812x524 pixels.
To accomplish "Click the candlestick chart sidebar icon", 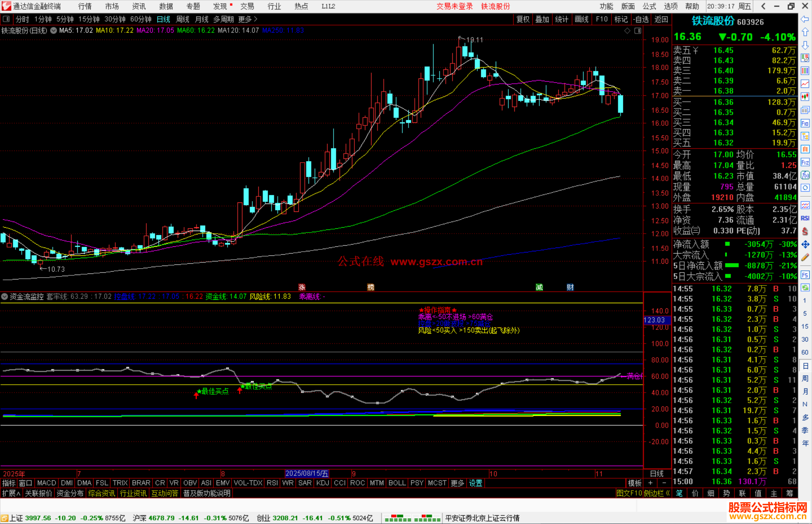I will 805,97.
